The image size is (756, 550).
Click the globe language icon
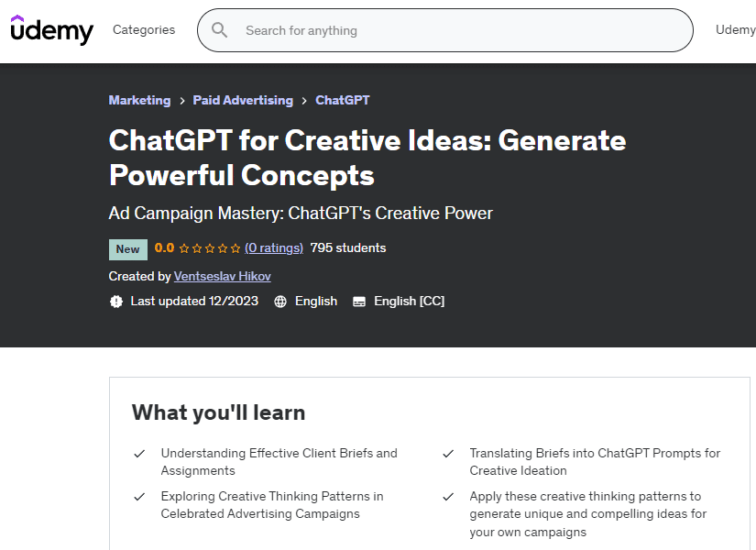pos(280,302)
